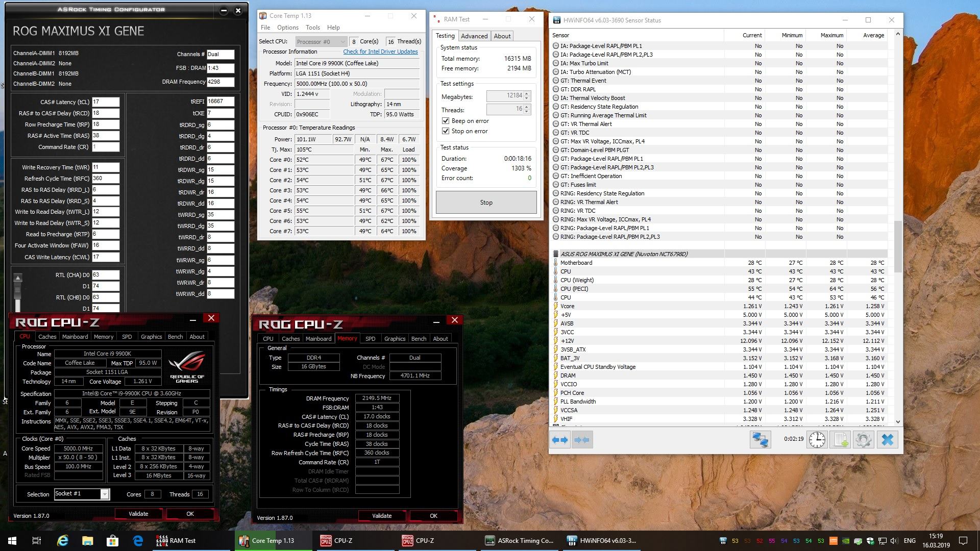The width and height of the screenshot is (980, 551).
Task: Click HWiNFO vertical scrollbar thumb
Action: point(898,246)
